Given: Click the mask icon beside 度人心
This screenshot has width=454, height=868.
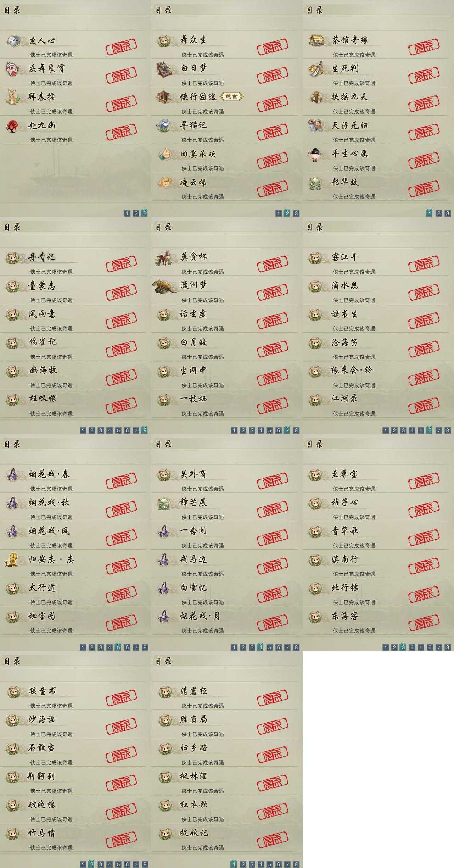Looking at the screenshot, I should [x=13, y=41].
